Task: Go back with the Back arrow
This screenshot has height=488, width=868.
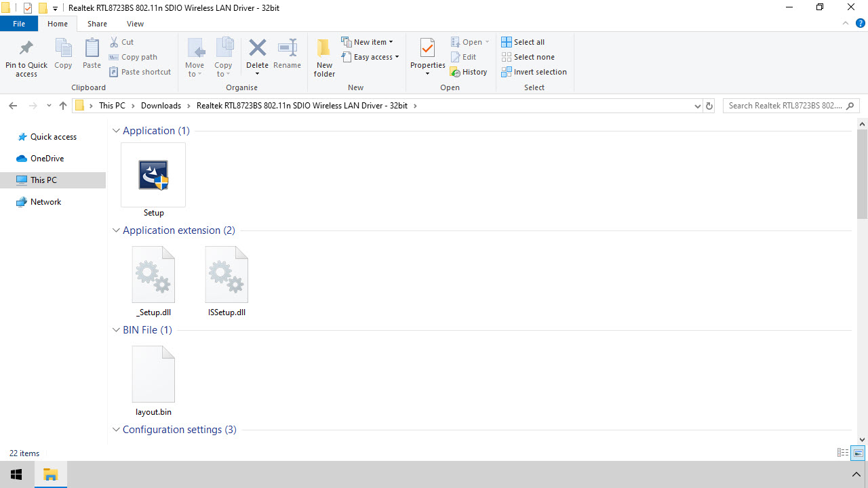Action: pos(13,106)
